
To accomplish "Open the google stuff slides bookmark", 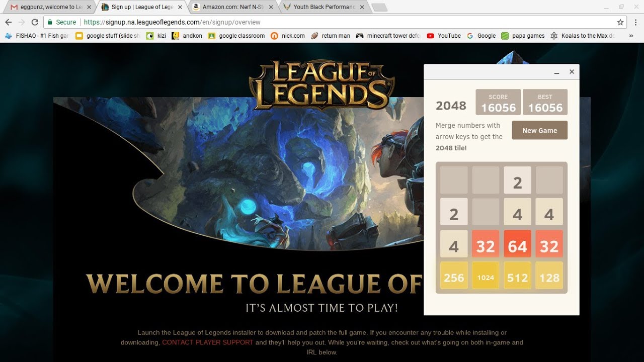I will pyautogui.click(x=108, y=36).
